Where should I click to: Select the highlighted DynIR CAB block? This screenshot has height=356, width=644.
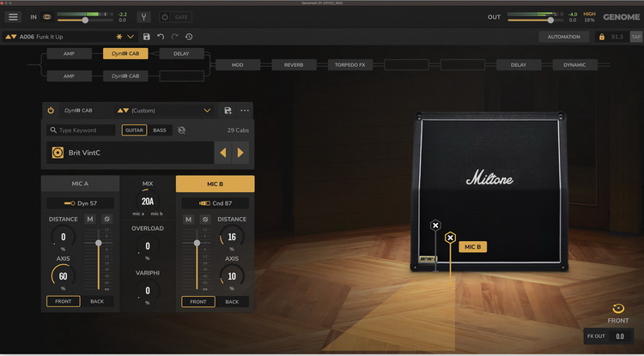point(125,54)
